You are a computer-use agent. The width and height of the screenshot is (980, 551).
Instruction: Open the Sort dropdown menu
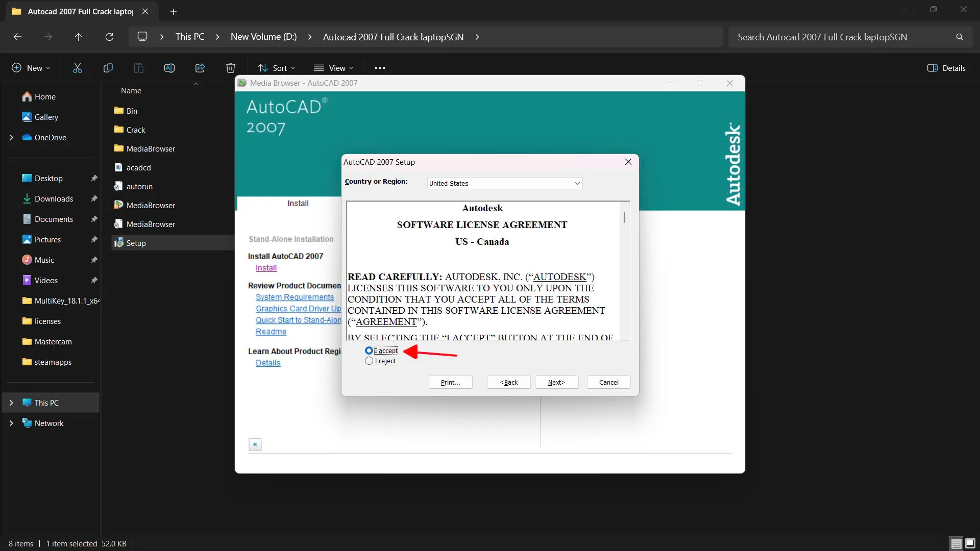click(x=276, y=67)
